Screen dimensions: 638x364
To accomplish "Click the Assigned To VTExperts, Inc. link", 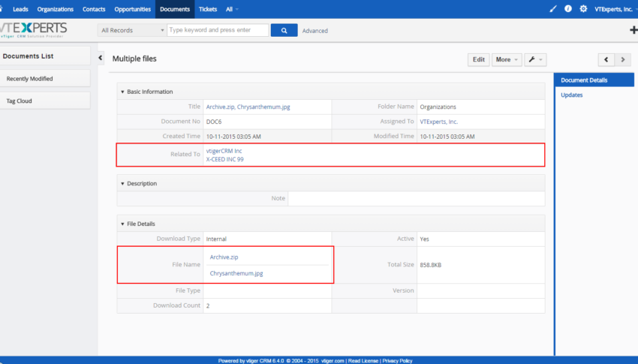I will click(x=438, y=122).
